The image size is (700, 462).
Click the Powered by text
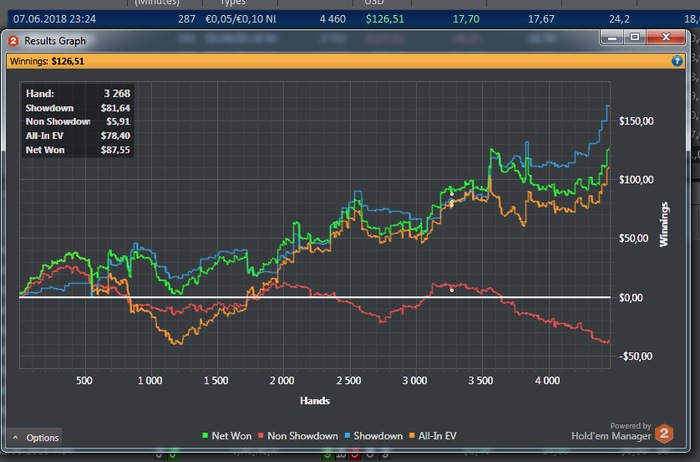click(x=630, y=426)
